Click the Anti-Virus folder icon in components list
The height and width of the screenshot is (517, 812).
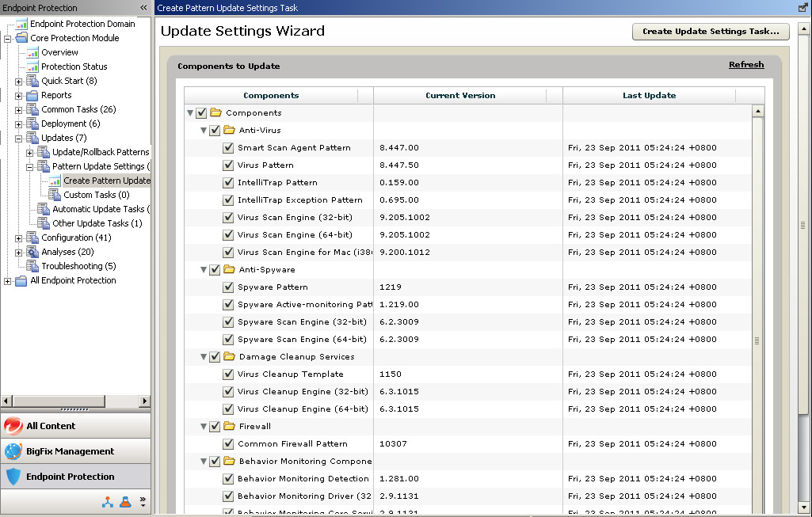point(230,130)
